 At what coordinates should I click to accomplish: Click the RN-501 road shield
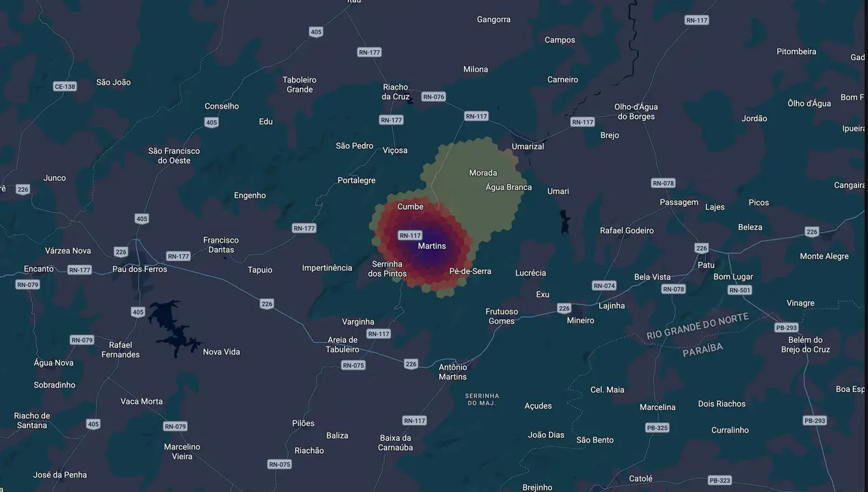[740, 290]
